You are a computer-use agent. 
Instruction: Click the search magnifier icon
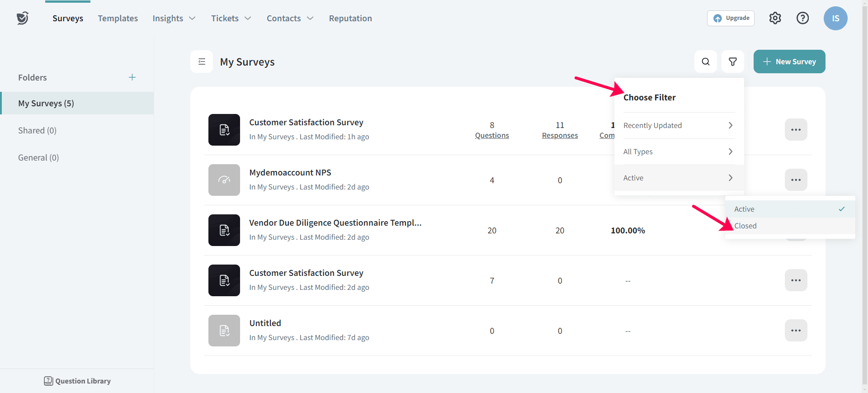(705, 62)
